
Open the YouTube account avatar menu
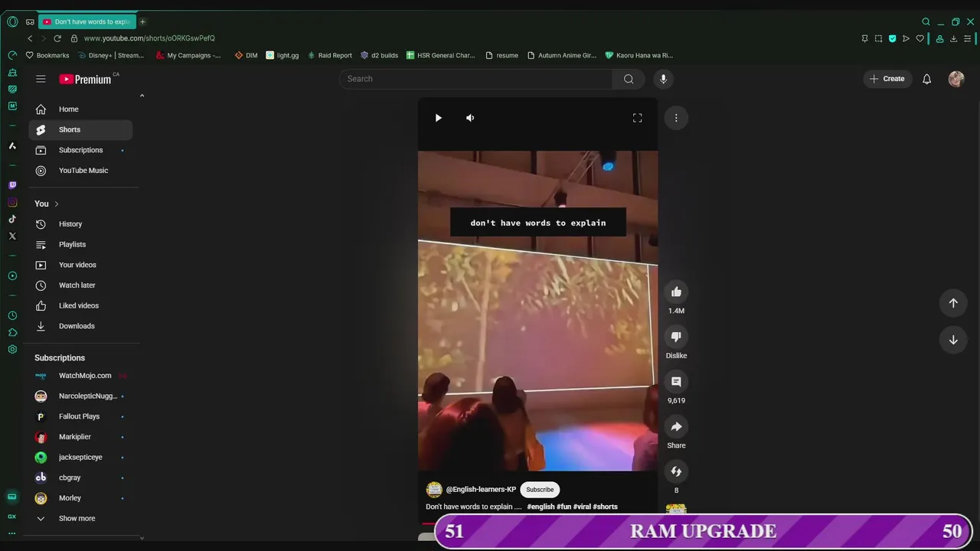pos(956,79)
